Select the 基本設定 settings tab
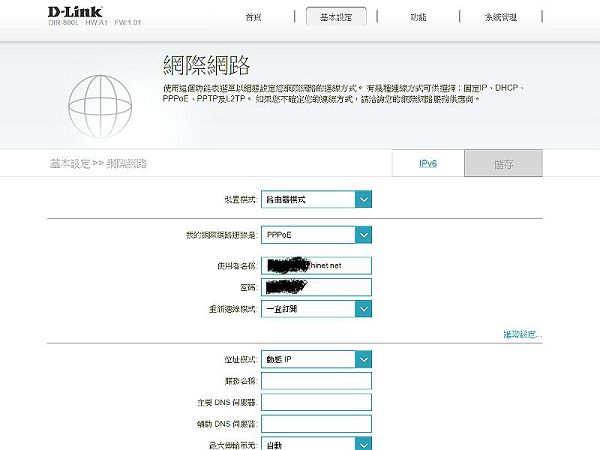Image resolution: width=600 pixels, height=450 pixels. coord(336,16)
